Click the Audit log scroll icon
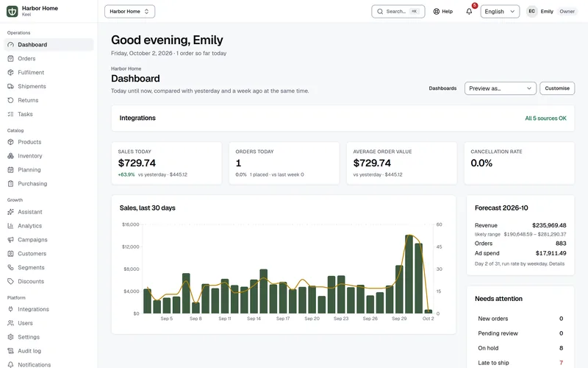 10,351
